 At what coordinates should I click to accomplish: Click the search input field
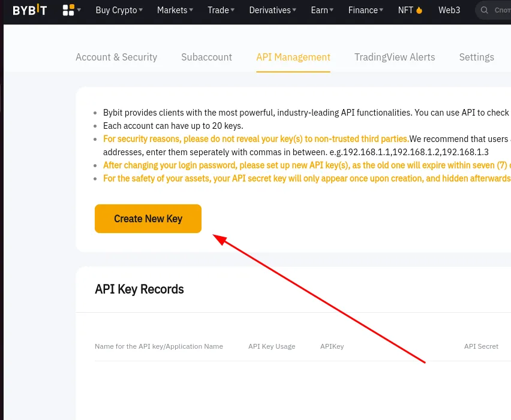coord(501,10)
